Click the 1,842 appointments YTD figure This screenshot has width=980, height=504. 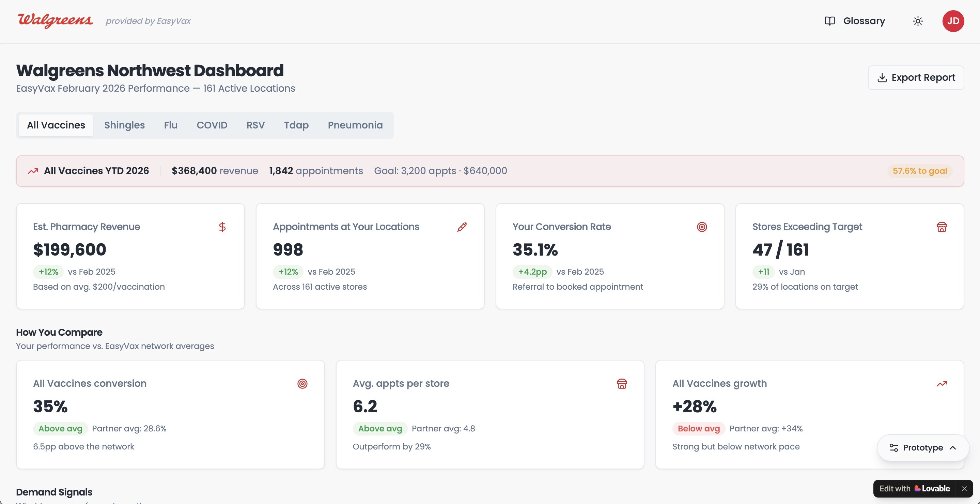[x=281, y=171]
